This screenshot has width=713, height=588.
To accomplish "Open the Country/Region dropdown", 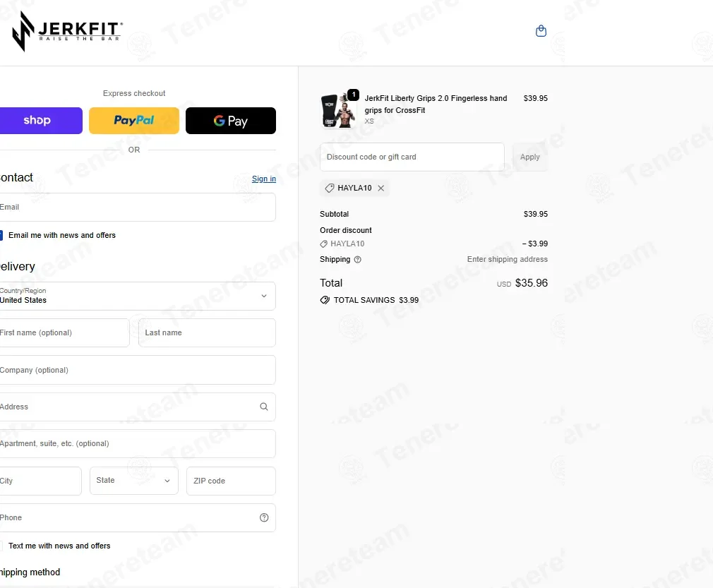I will [138, 296].
